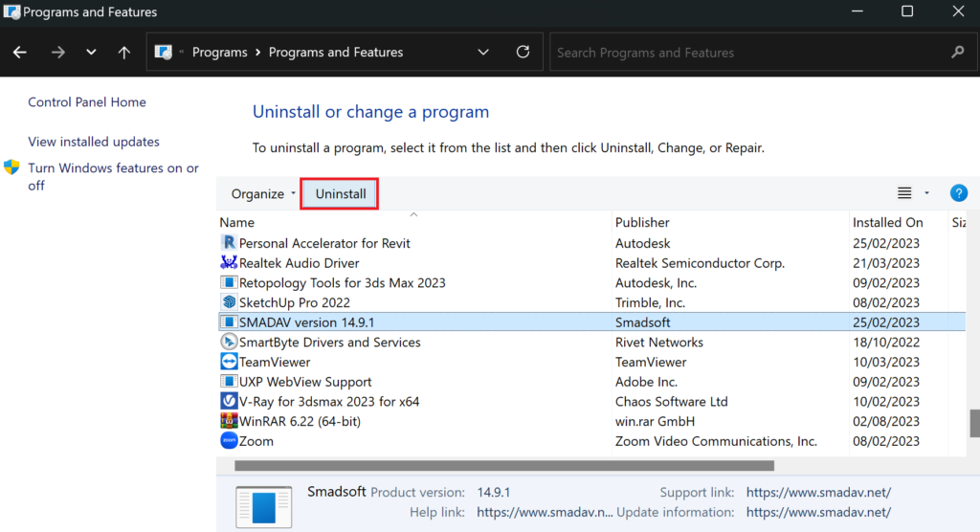Image resolution: width=980 pixels, height=532 pixels.
Task: Click the Zoom icon in the list
Action: tap(229, 441)
